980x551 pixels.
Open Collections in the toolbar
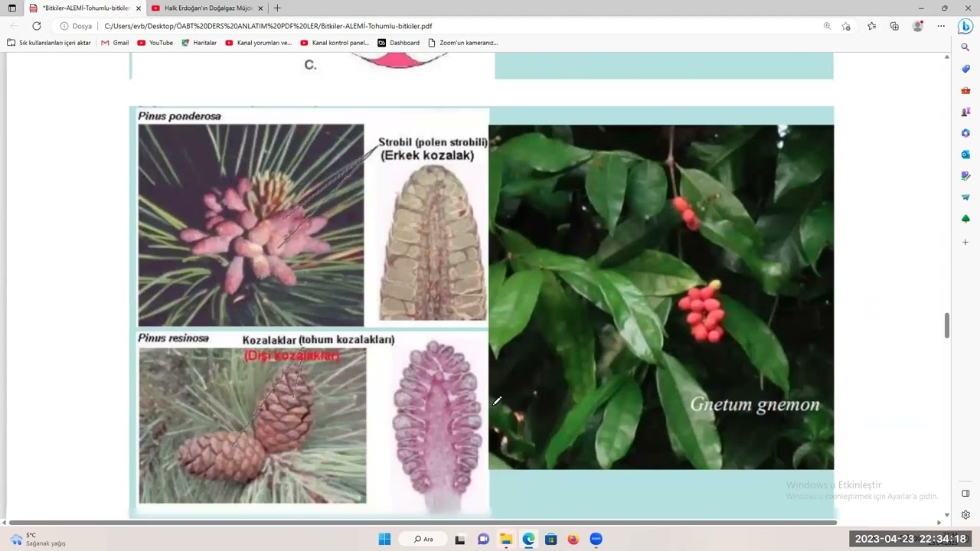(894, 26)
